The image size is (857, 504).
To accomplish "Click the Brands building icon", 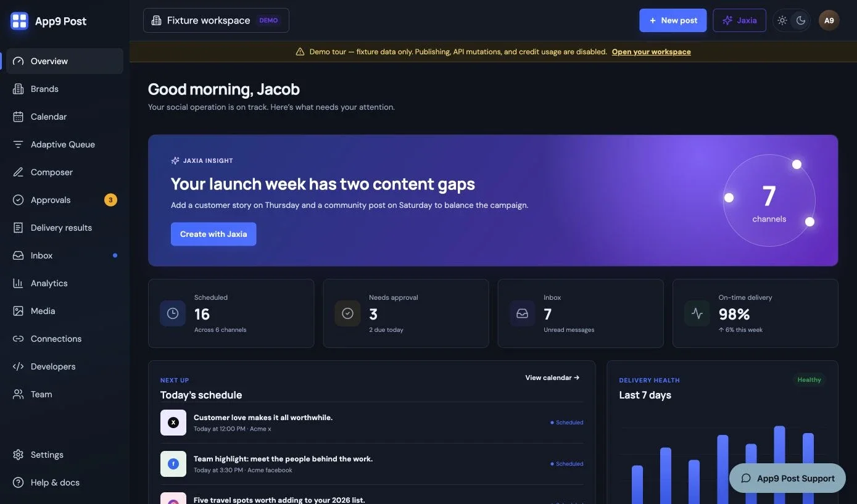I will tap(19, 89).
